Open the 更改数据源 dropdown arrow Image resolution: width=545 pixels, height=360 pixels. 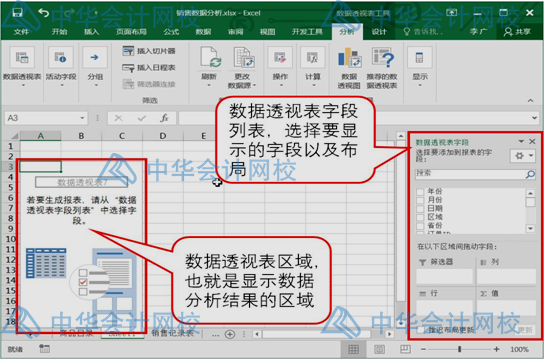click(254, 85)
